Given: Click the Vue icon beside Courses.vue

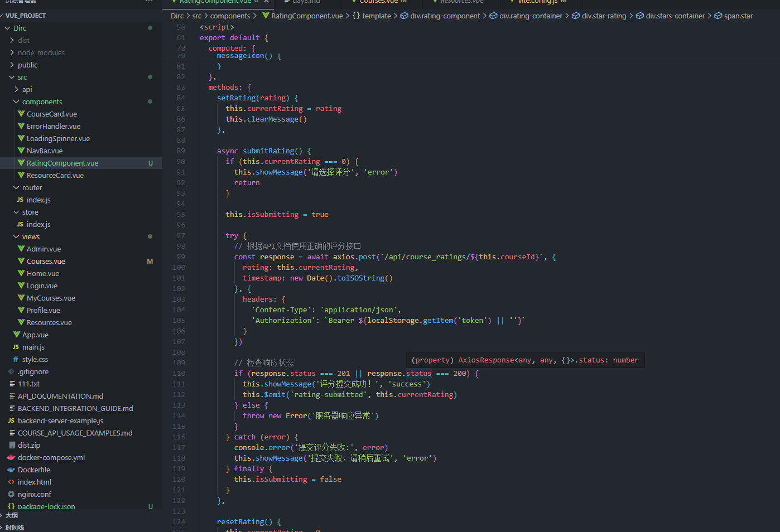Looking at the screenshot, I should pos(21,261).
